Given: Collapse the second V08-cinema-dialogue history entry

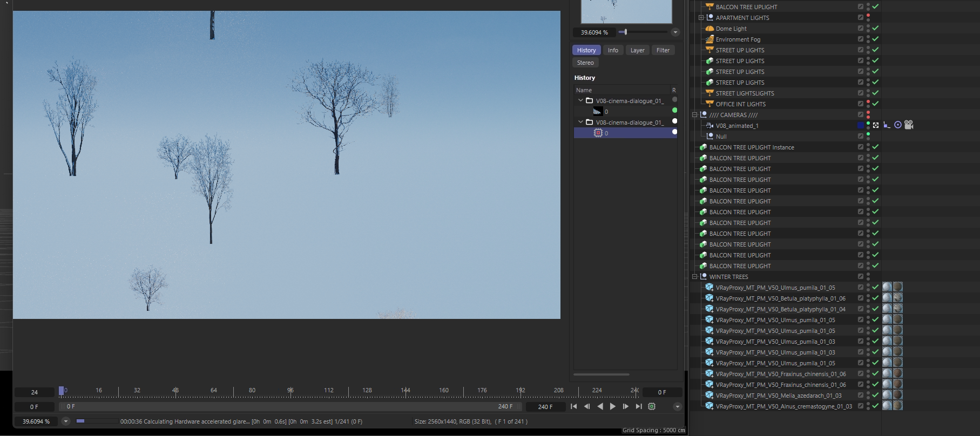Looking at the screenshot, I should [580, 122].
